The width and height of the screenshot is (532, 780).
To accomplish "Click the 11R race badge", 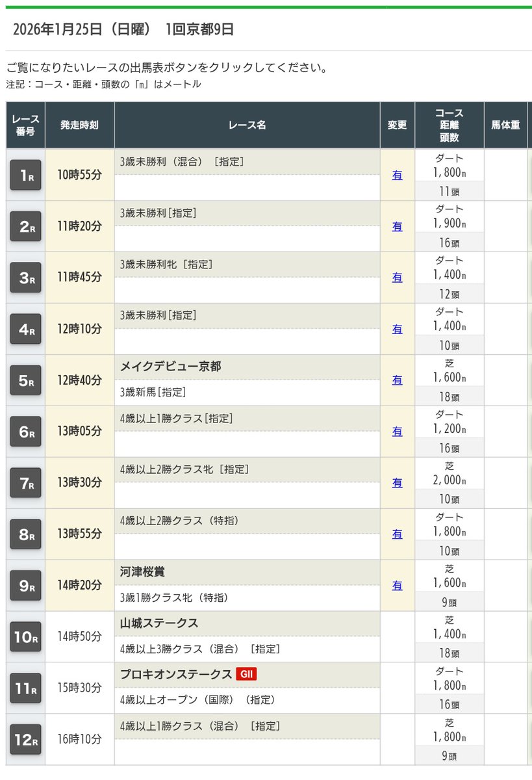I will tap(25, 688).
